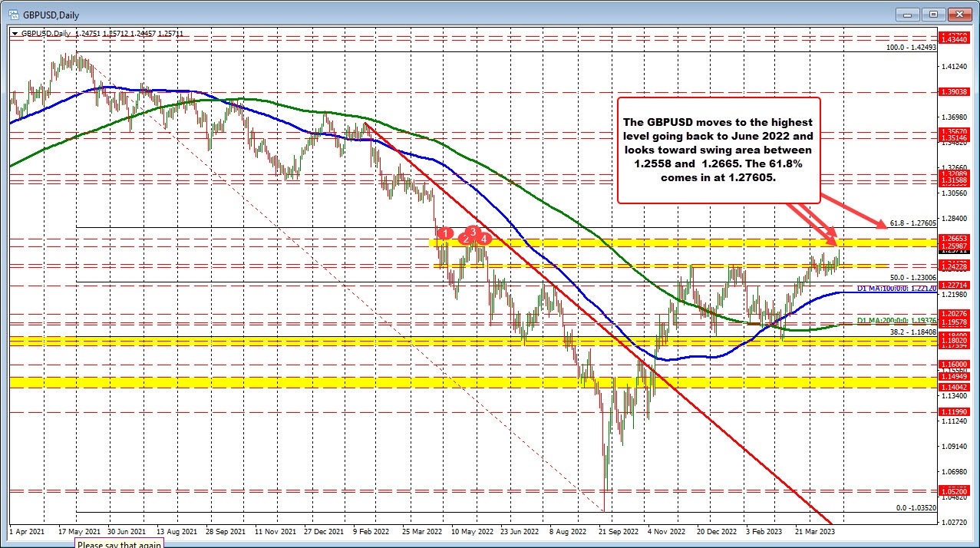Click the 1.35670 red price level tag
Image resolution: width=980 pixels, height=548 pixels.
point(955,131)
